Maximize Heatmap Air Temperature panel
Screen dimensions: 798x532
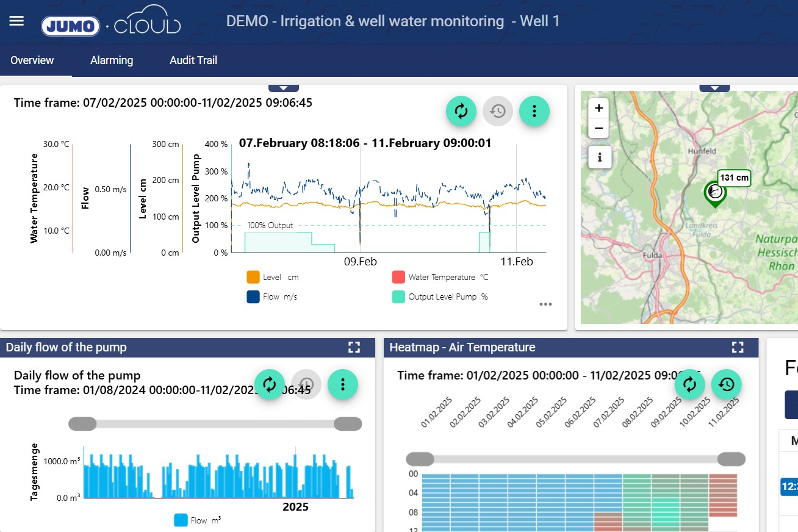point(737,347)
